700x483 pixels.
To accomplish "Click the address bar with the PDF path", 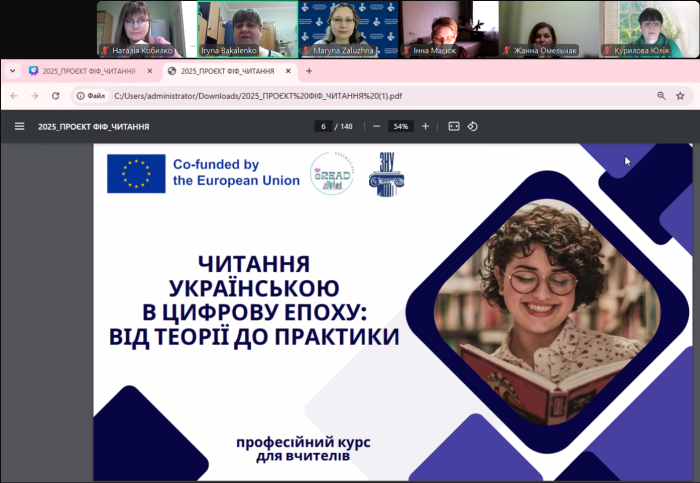I will [350, 96].
